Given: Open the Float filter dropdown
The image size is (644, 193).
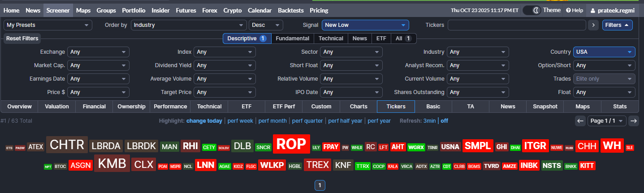Looking at the screenshot, I should [x=604, y=92].
